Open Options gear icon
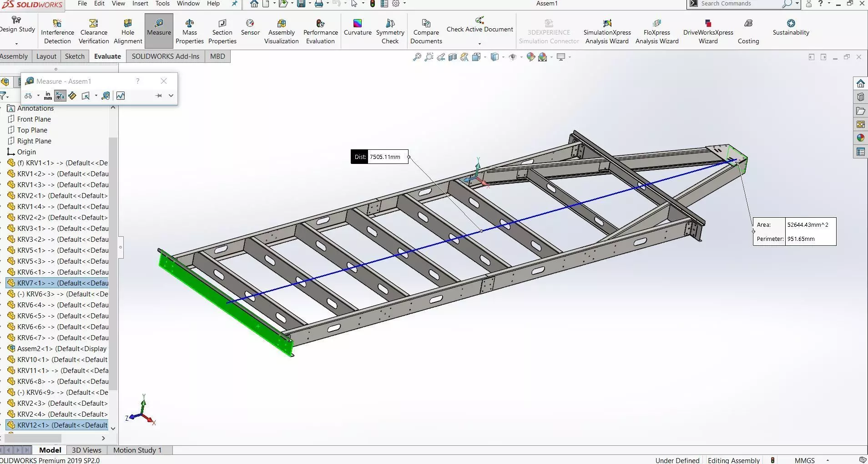868x464 pixels. click(x=396, y=4)
